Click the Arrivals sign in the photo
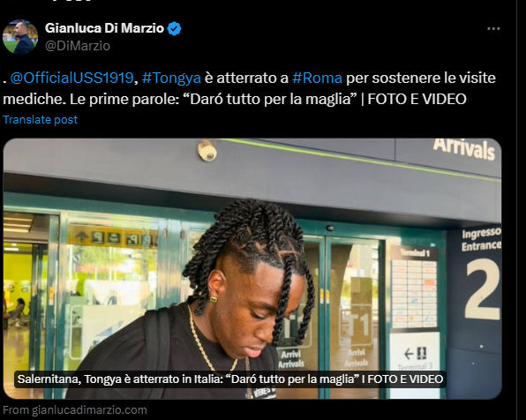The image size is (526, 420). (464, 148)
